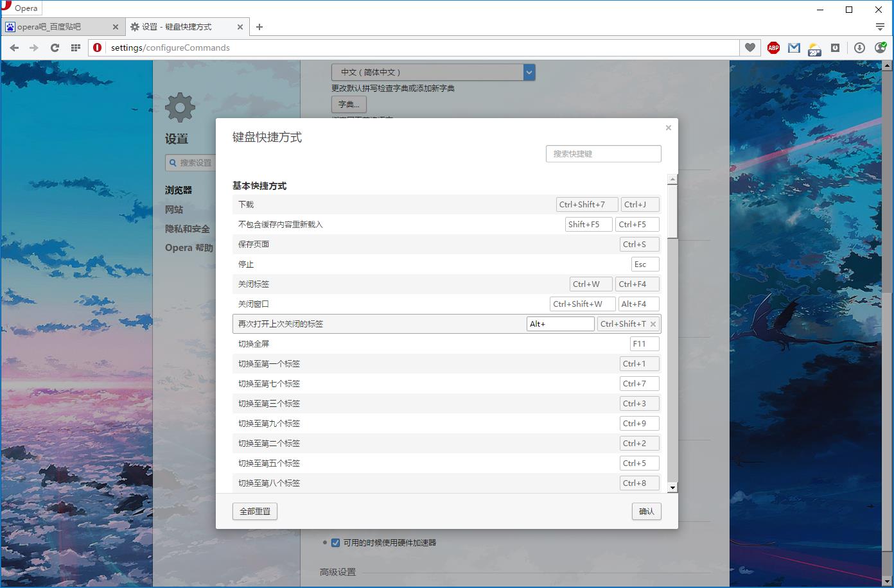Click the power button extension icon
The image size is (894, 588).
click(x=835, y=48)
